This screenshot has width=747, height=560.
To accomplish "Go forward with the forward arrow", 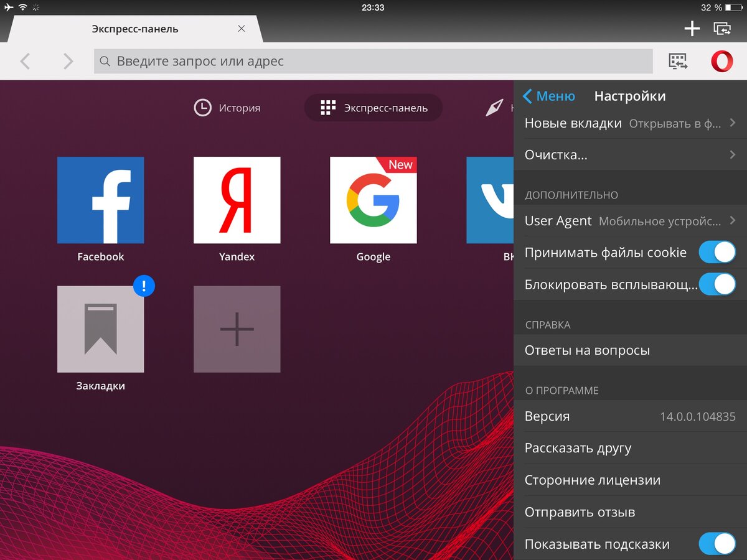I will click(x=68, y=61).
